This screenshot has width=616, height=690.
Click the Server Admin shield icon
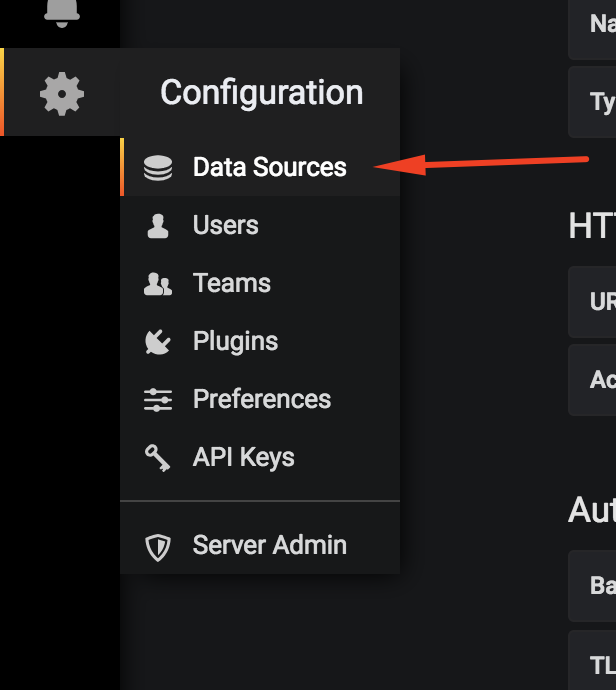(x=157, y=546)
